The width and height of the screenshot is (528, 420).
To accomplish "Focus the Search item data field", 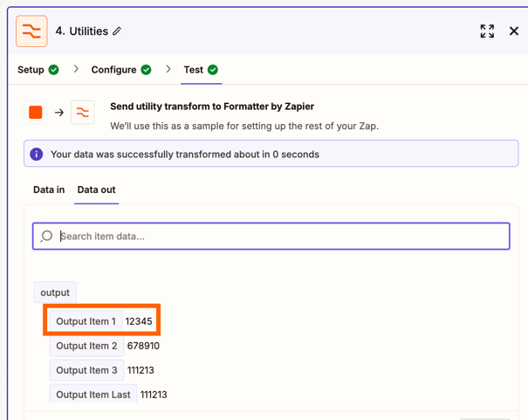I will (271, 236).
